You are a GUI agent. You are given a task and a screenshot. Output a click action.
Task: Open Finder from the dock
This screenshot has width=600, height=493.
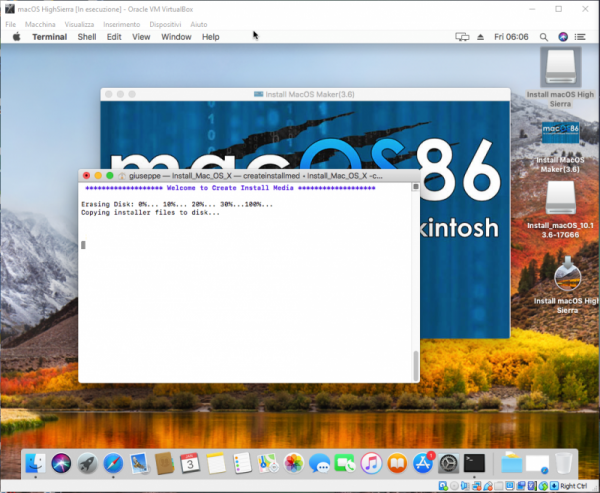pos(36,463)
